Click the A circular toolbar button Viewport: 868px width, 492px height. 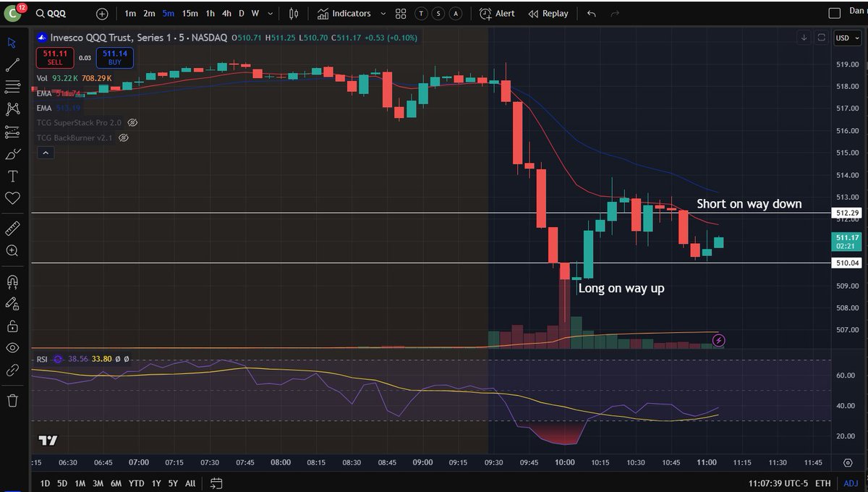(456, 14)
